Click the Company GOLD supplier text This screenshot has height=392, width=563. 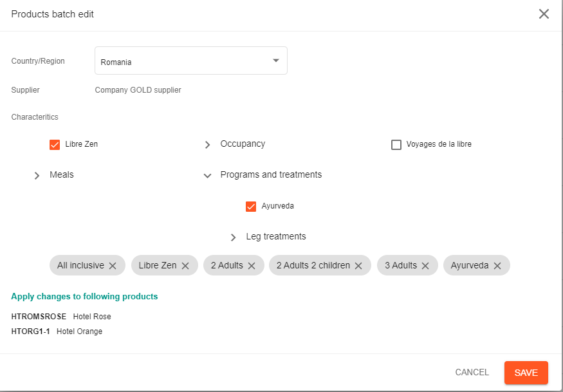click(138, 90)
